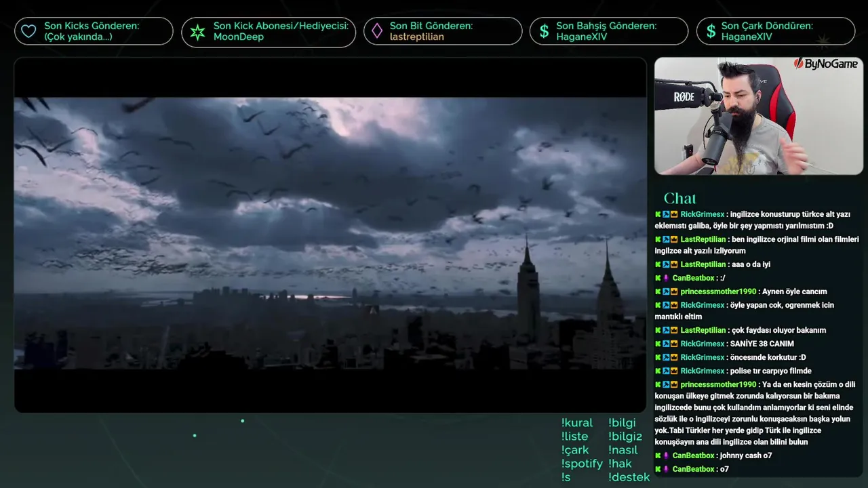Click the '(Çok yakında...)' text
Image resolution: width=868 pixels, height=488 pixels.
78,37
